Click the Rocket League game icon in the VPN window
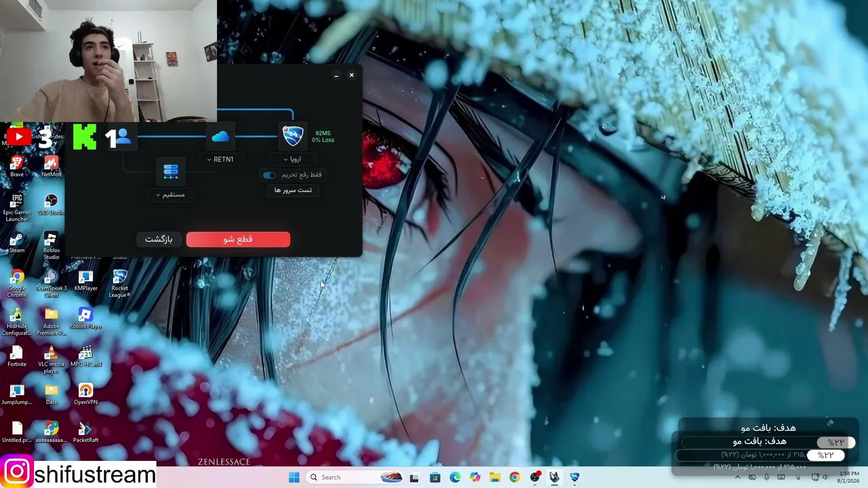The image size is (868, 488). [x=293, y=136]
